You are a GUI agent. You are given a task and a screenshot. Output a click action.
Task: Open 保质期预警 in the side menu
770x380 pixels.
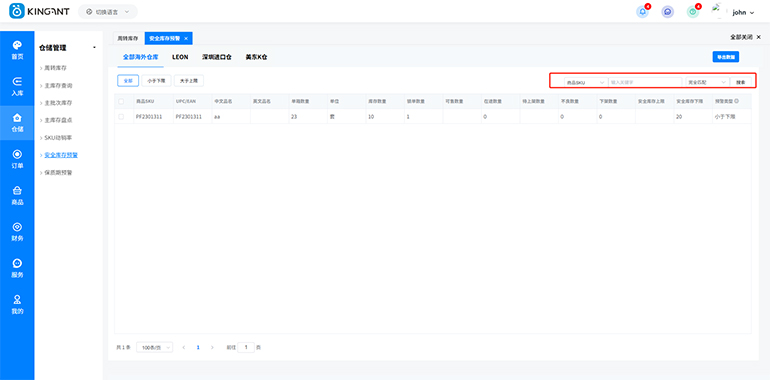point(58,173)
